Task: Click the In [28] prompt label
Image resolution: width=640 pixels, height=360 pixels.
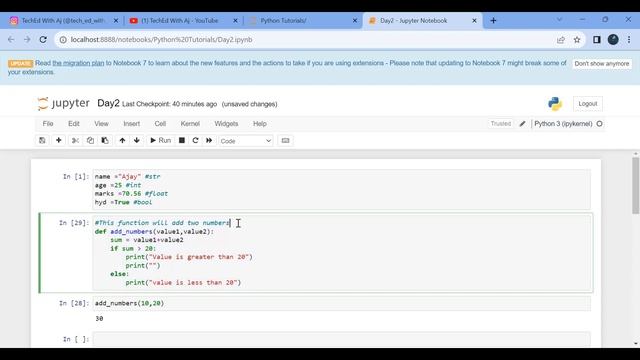Action: 74,303
